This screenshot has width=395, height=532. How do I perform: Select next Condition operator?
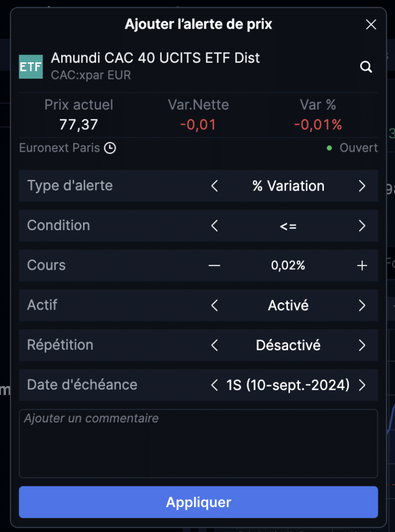(362, 225)
